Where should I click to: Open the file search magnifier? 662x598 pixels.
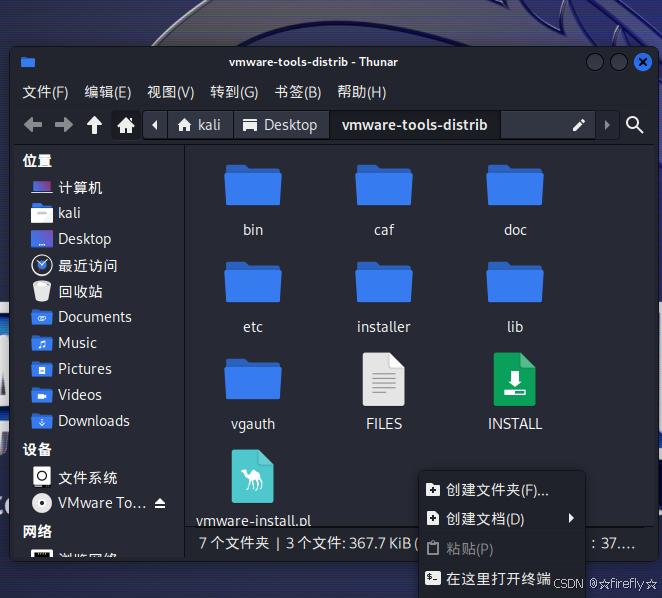(x=635, y=125)
